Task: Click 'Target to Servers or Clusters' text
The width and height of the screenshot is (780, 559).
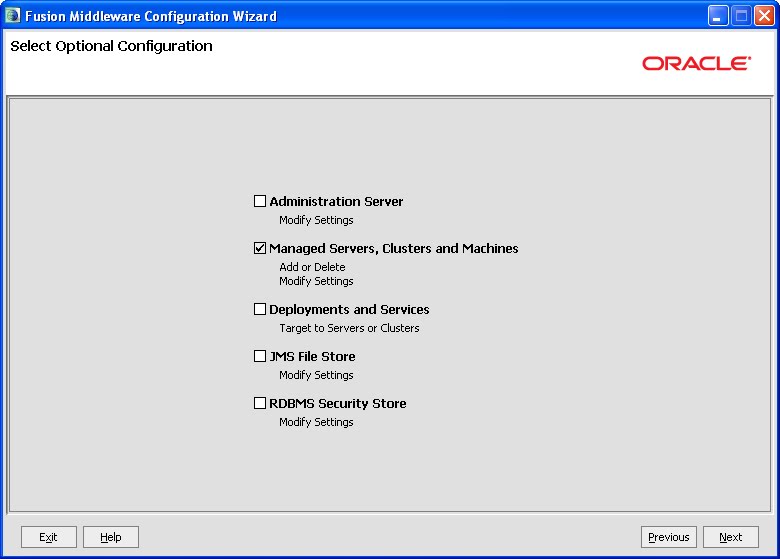Action: tap(349, 328)
